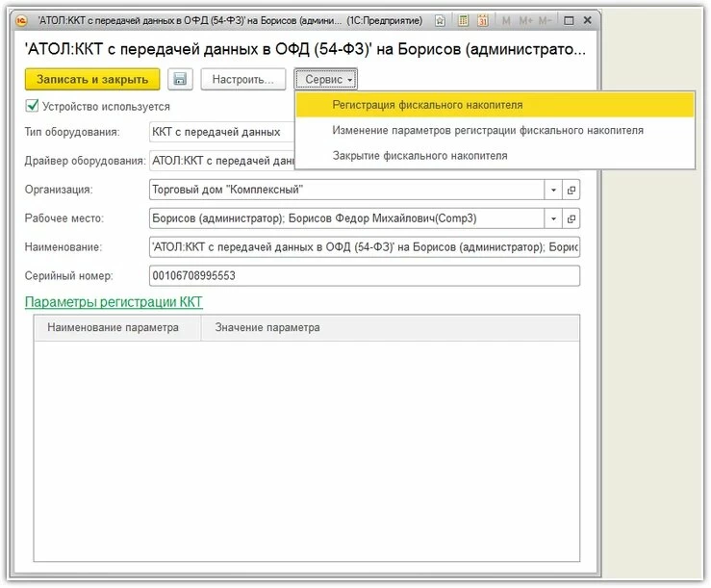Choose Изменение параметров регистрации фискального накопителя
This screenshot has height=588, width=711.
pyautogui.click(x=488, y=130)
